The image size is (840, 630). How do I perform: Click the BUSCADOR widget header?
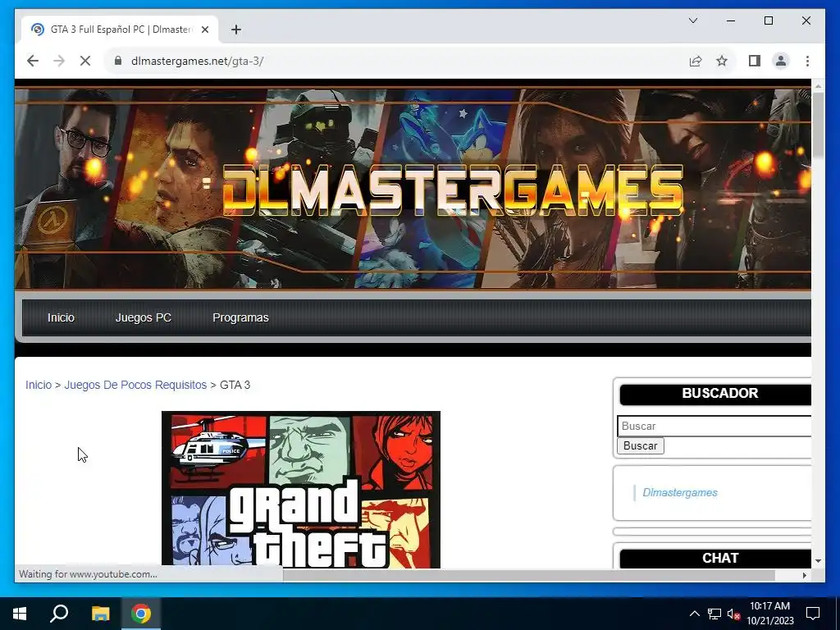pyautogui.click(x=715, y=394)
